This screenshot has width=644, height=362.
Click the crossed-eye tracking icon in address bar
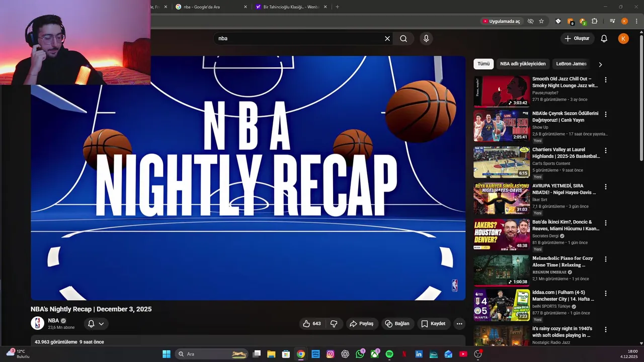tap(530, 21)
